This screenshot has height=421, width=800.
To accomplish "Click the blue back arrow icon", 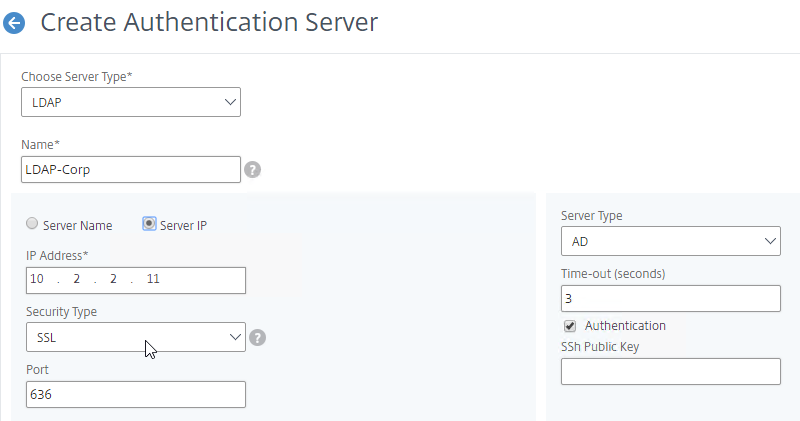I will pyautogui.click(x=14, y=23).
